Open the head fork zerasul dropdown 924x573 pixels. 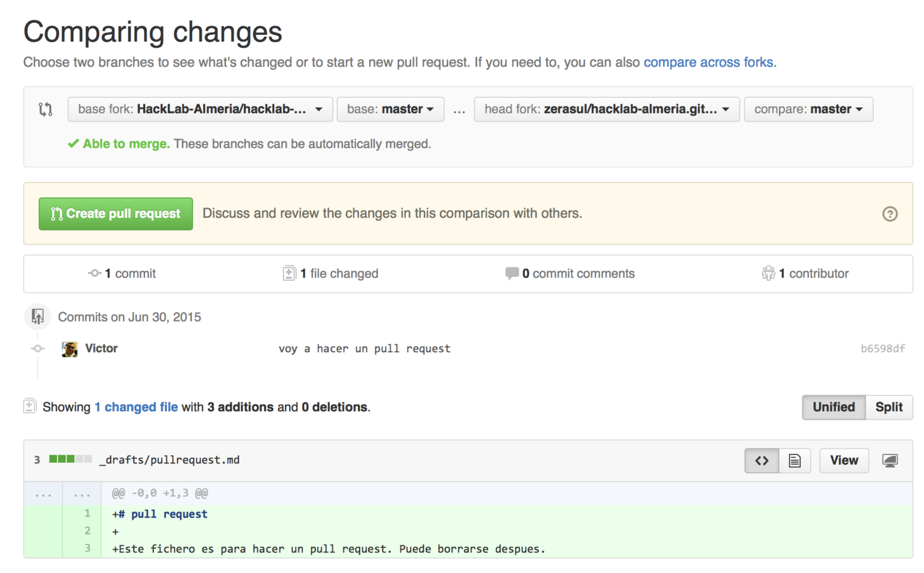click(x=606, y=110)
